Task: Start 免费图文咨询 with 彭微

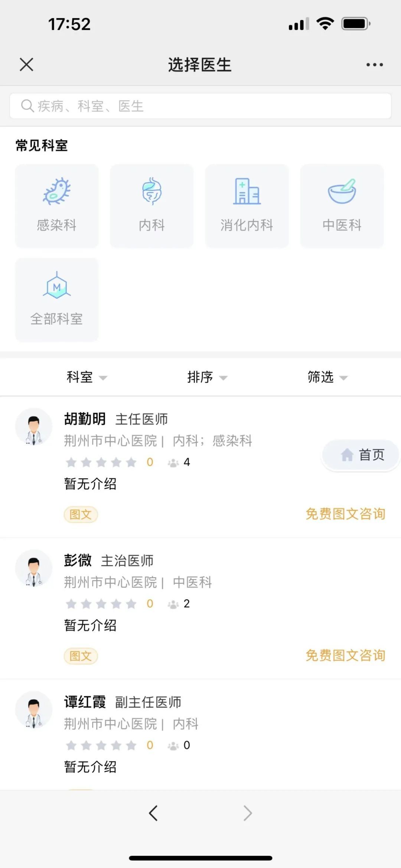Action: pyautogui.click(x=345, y=655)
